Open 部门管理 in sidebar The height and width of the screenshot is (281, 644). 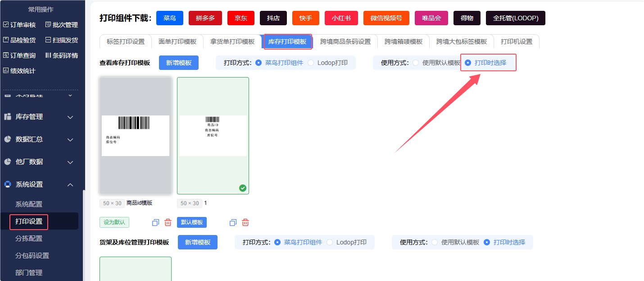29,273
